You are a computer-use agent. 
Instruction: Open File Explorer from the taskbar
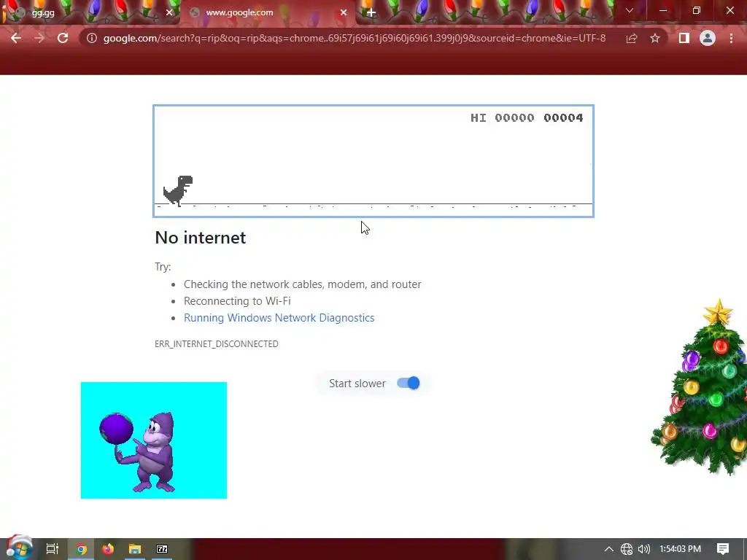tap(135, 549)
